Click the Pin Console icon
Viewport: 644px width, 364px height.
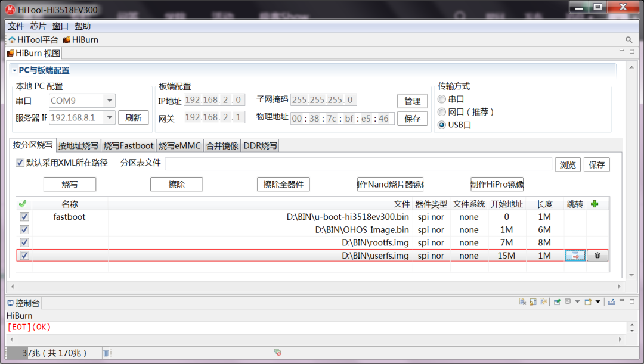pos(557,301)
